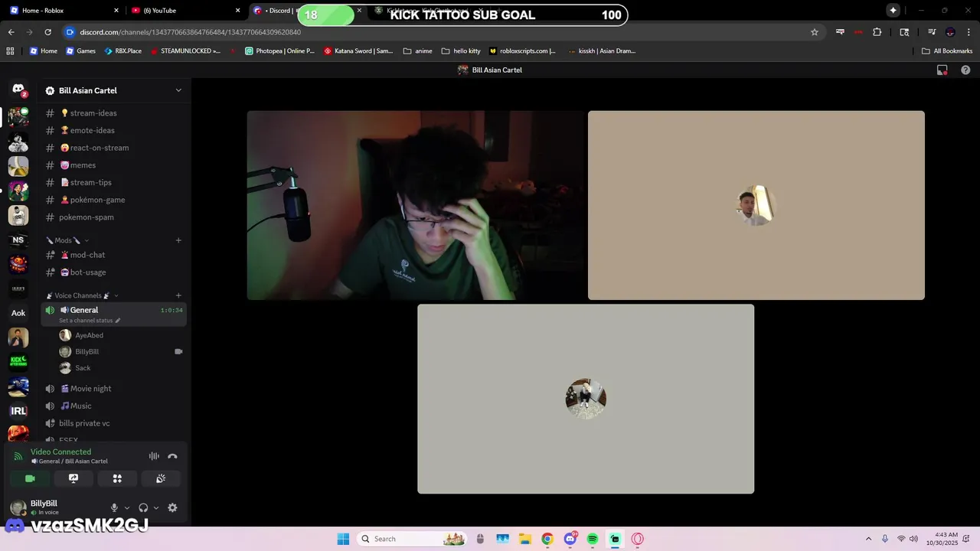Join bills private vc channel
Viewport: 980px width, 551px height.
click(114, 423)
